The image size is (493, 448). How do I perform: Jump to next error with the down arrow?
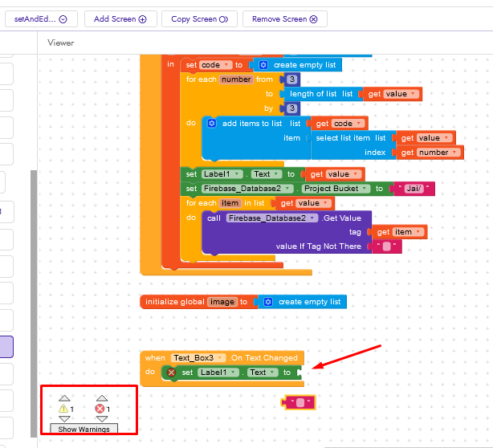(x=101, y=419)
